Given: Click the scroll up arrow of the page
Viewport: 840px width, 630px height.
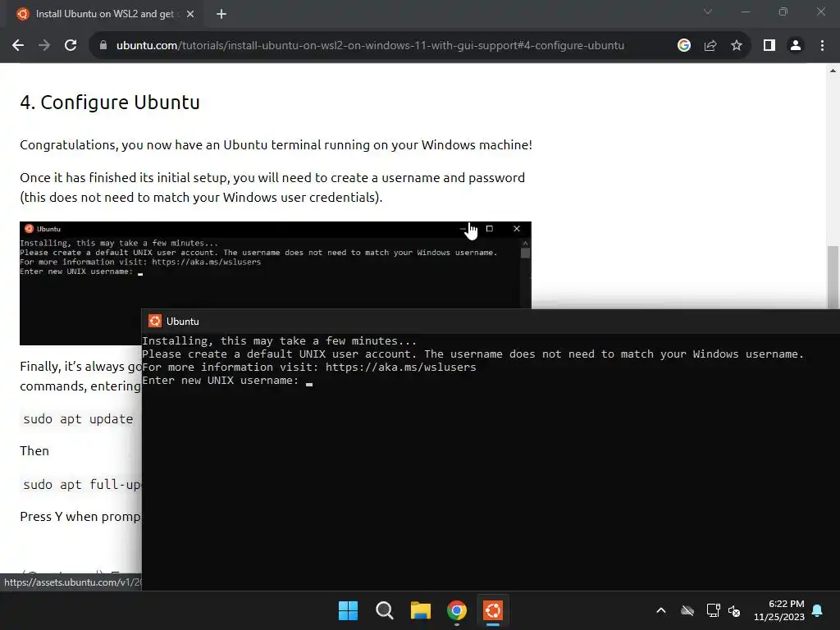Looking at the screenshot, I should (833, 71).
